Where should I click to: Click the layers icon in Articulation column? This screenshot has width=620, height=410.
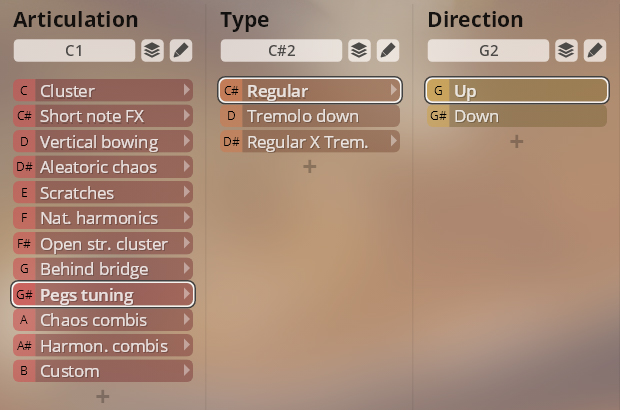(152, 50)
